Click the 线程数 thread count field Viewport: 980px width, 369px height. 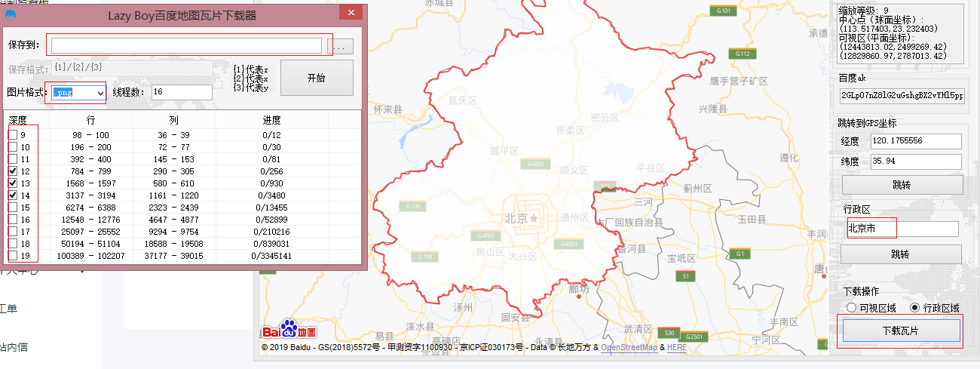point(182,92)
